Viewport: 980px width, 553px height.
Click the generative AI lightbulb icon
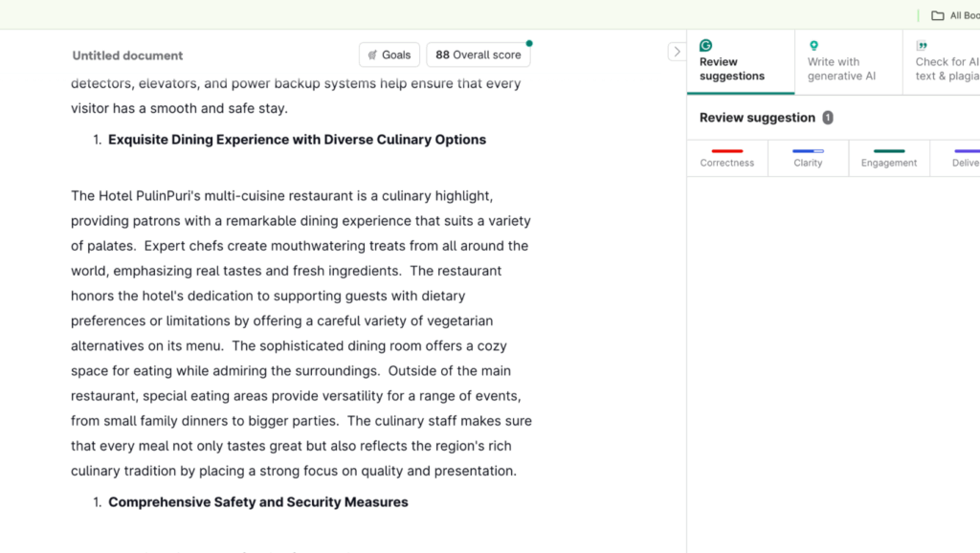point(813,46)
